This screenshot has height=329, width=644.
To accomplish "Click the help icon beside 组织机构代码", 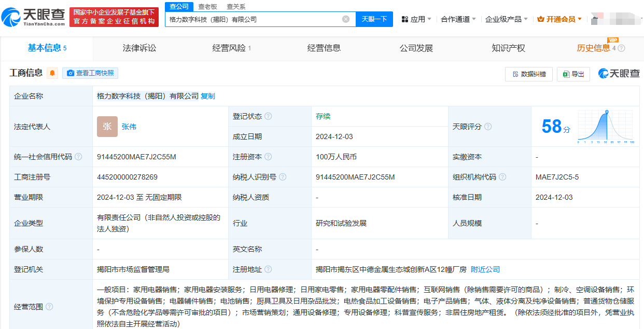I will (x=502, y=177).
